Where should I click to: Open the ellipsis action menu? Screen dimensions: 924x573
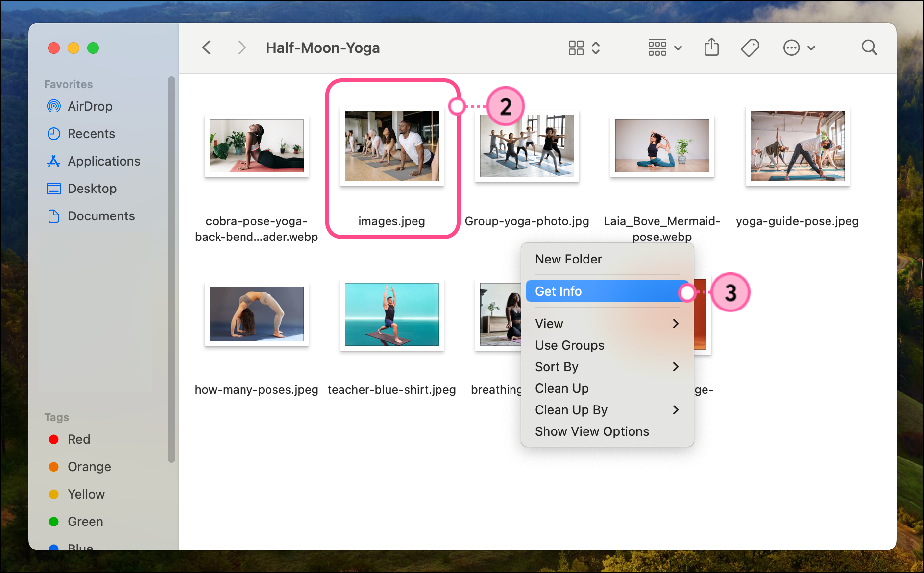coord(799,48)
